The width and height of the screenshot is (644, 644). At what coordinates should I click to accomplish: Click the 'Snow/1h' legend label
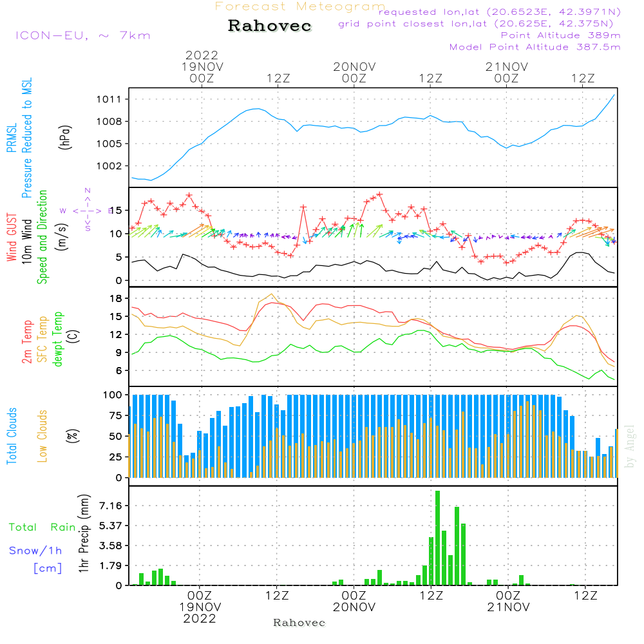(x=35, y=551)
